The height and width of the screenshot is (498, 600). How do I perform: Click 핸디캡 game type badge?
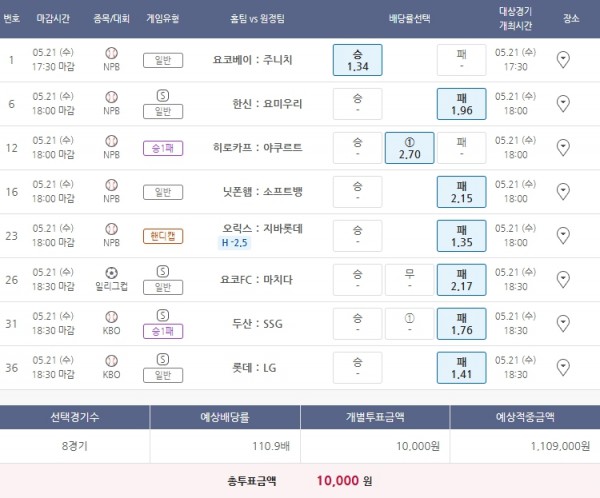click(x=163, y=236)
